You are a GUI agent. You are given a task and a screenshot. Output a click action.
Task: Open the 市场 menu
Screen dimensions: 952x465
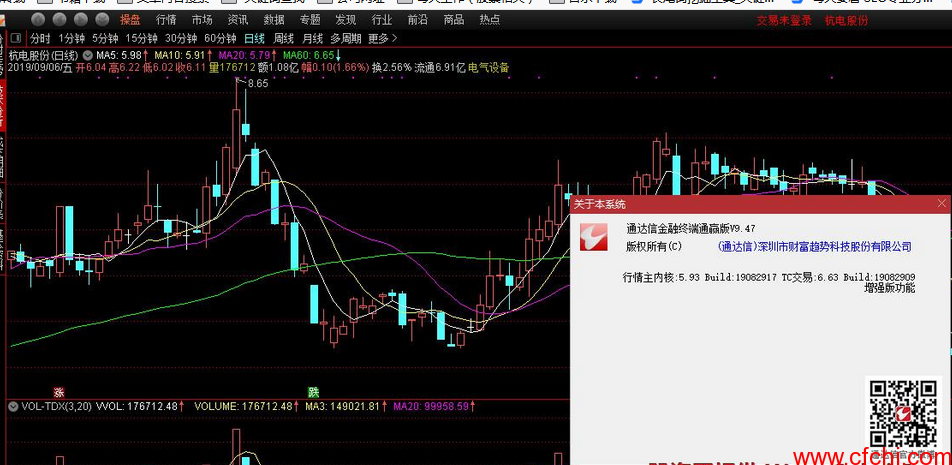point(202,19)
